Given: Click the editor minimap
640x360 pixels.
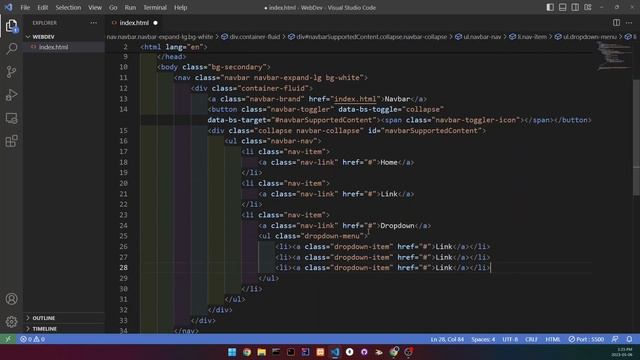Looking at the screenshot, I should [614, 56].
